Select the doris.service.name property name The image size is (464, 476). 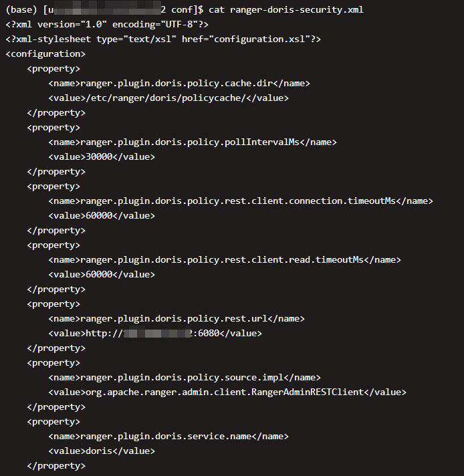pos(168,437)
